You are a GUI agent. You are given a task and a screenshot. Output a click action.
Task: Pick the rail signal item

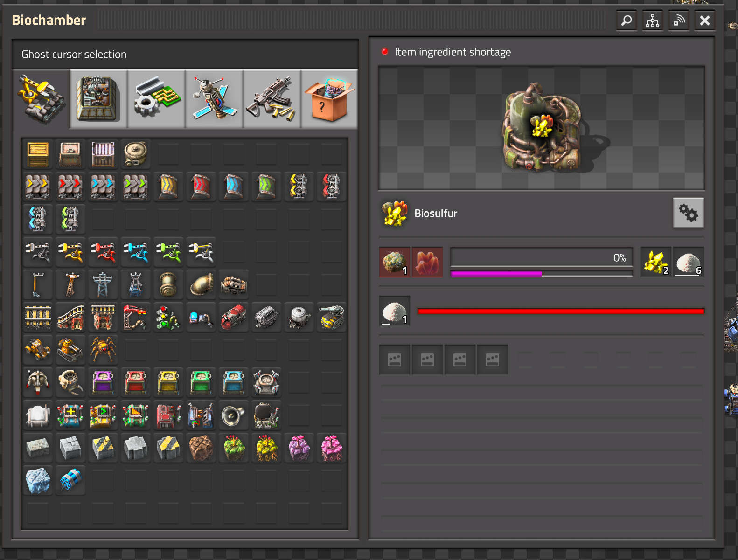coord(168,318)
